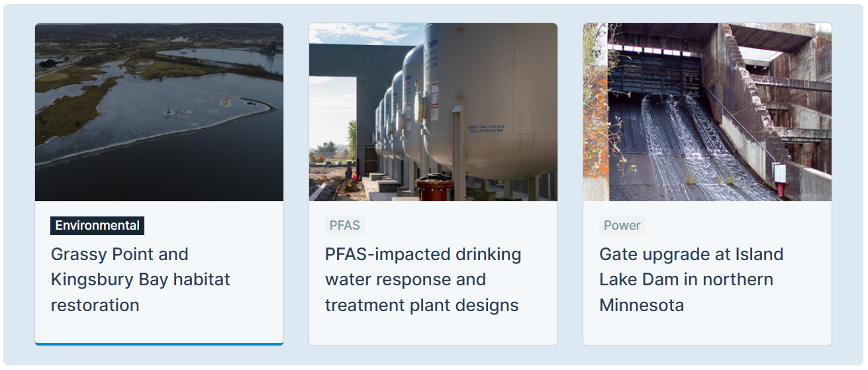Image resolution: width=868 pixels, height=370 pixels.
Task: Open the Grassy Point aerial photo
Action: coord(159,112)
